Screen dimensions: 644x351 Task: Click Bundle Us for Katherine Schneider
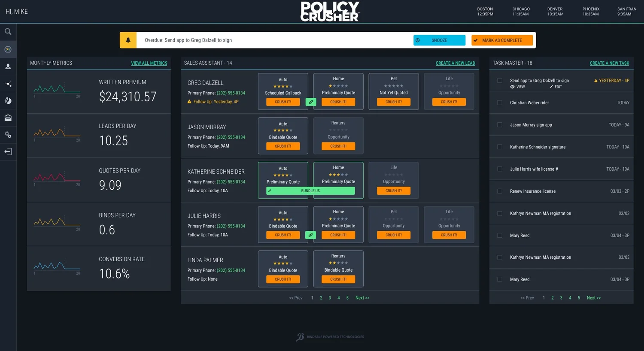point(310,191)
